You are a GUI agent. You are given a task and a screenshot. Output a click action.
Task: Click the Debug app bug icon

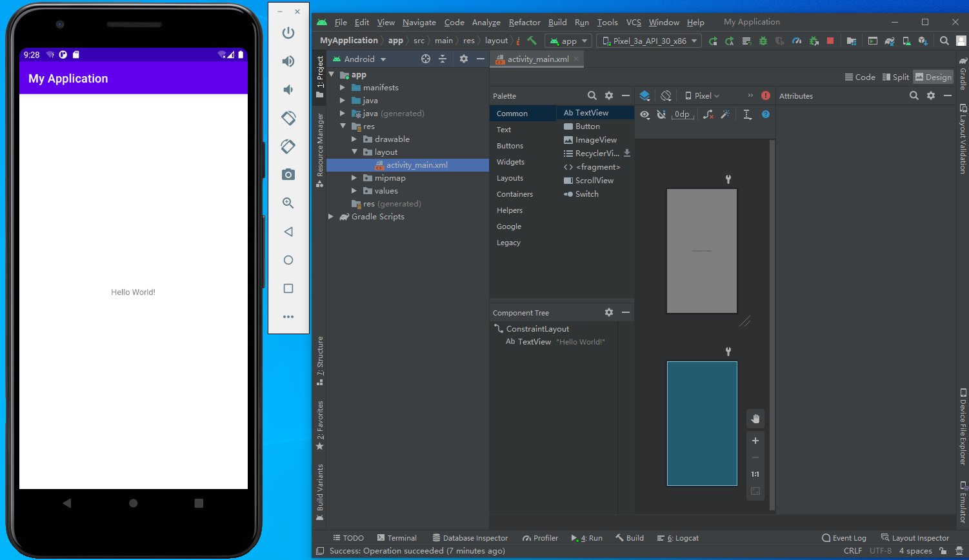(763, 41)
